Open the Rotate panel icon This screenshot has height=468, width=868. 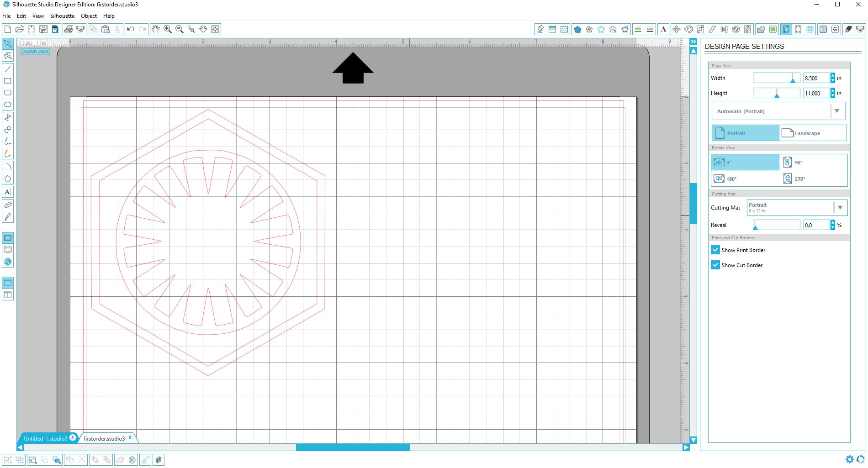point(688,29)
